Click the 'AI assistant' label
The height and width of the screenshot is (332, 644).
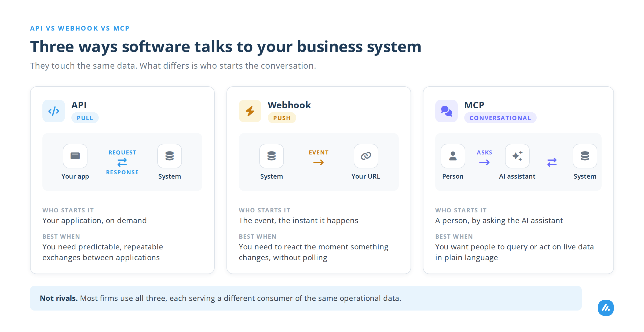tap(517, 176)
